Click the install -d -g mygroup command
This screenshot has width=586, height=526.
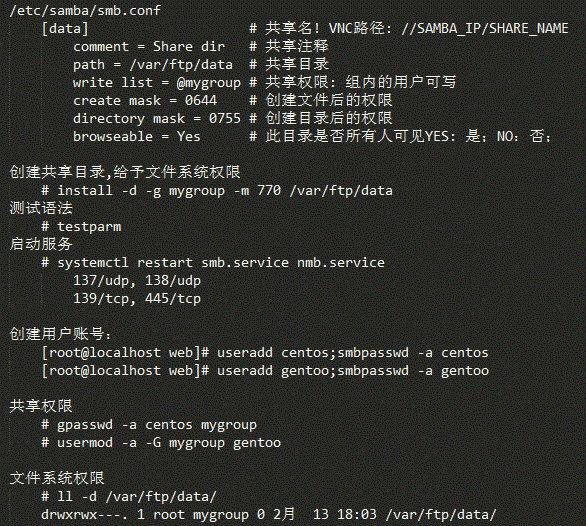tap(217, 191)
